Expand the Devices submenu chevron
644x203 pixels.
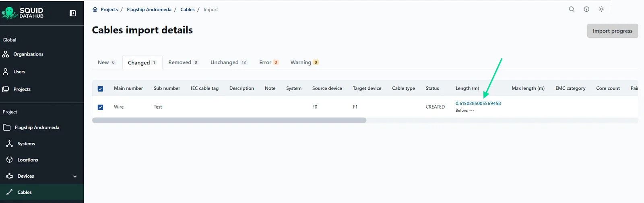[x=75, y=176]
